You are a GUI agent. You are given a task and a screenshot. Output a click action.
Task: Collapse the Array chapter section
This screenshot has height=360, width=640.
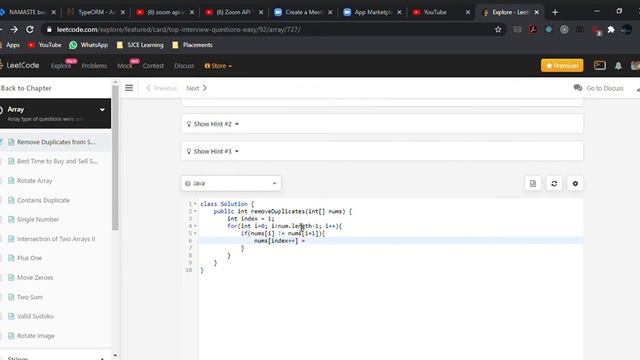(102, 109)
